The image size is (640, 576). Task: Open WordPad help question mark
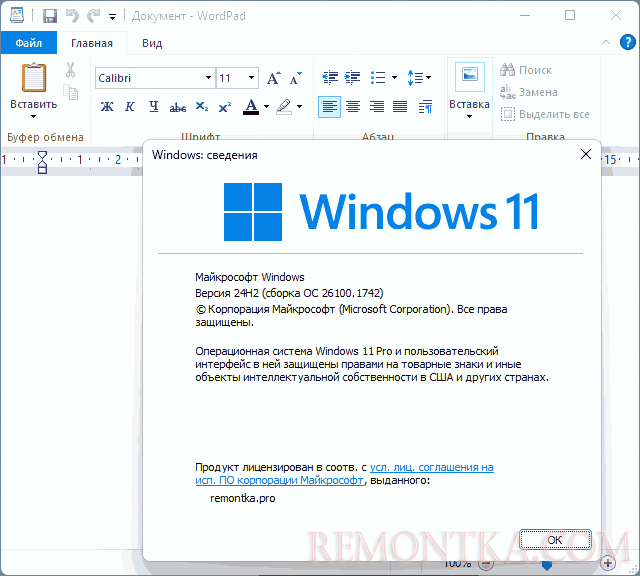click(627, 42)
